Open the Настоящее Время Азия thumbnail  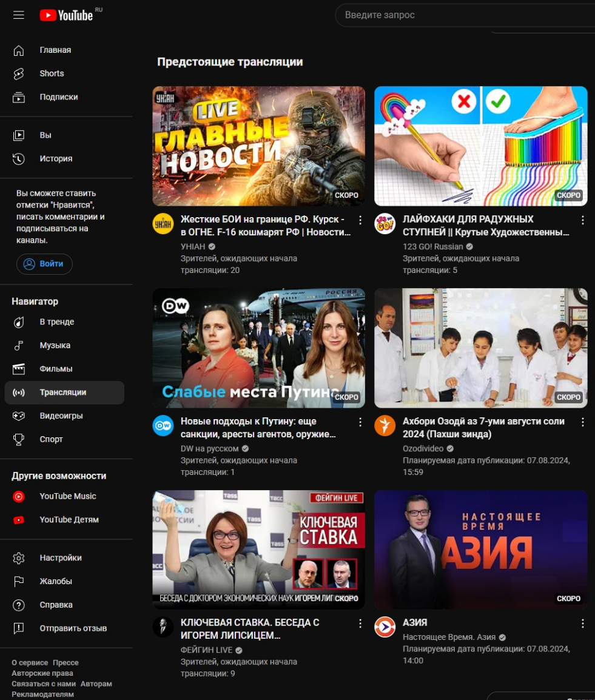tap(481, 550)
